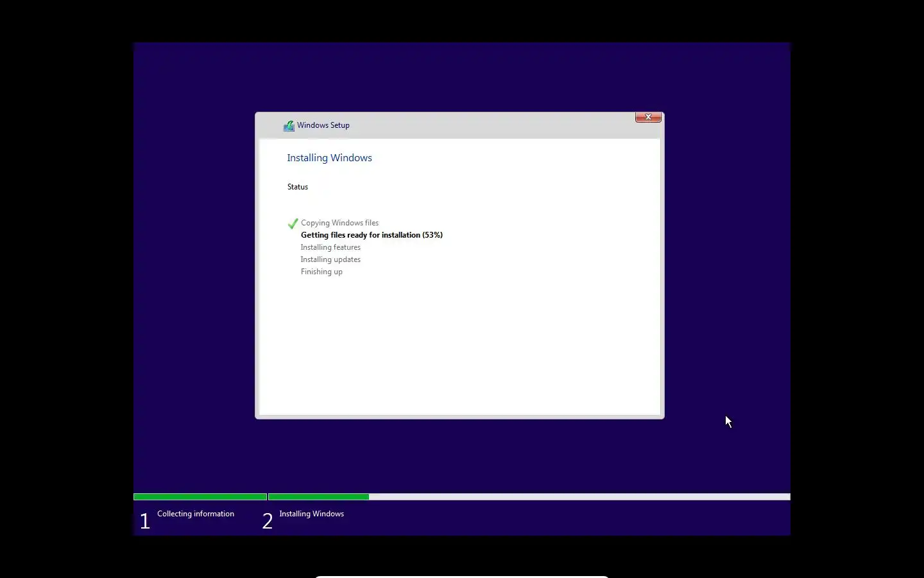Click 'Copying Windows files' status line

(x=339, y=223)
